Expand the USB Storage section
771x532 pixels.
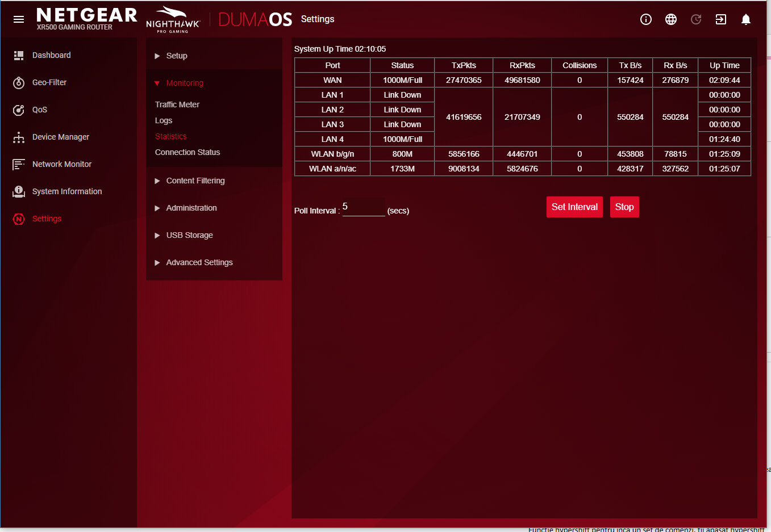(x=214, y=235)
